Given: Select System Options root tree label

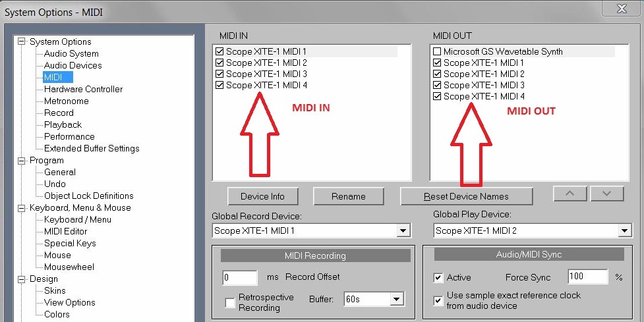Looking at the screenshot, I should (x=61, y=42).
